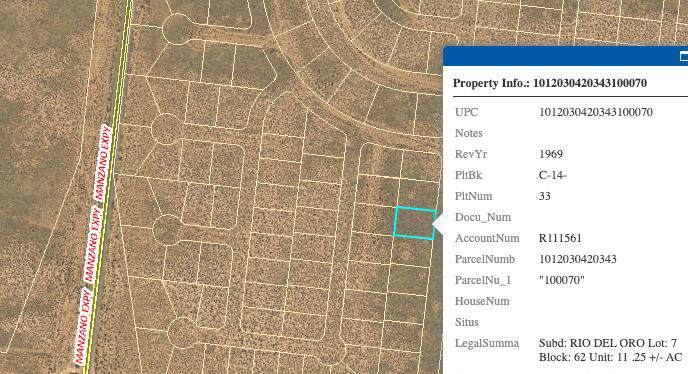Maximize the Property Info popup window
The image size is (688, 374).
pyautogui.click(x=684, y=56)
